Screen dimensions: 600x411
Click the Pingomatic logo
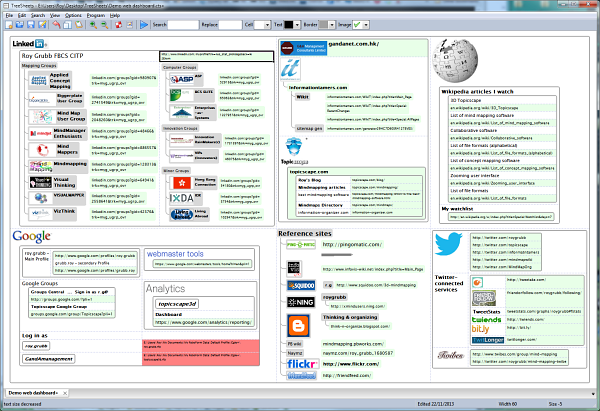pyautogui.click(x=301, y=245)
